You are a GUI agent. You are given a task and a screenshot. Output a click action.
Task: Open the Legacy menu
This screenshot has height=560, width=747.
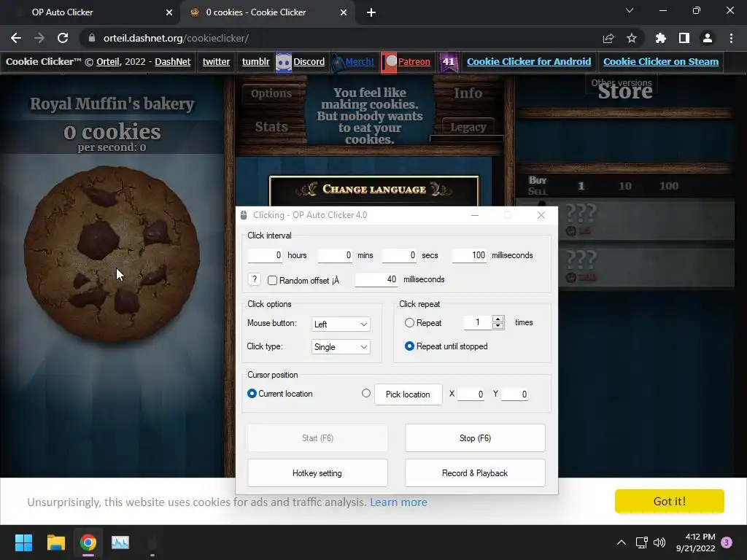(468, 127)
